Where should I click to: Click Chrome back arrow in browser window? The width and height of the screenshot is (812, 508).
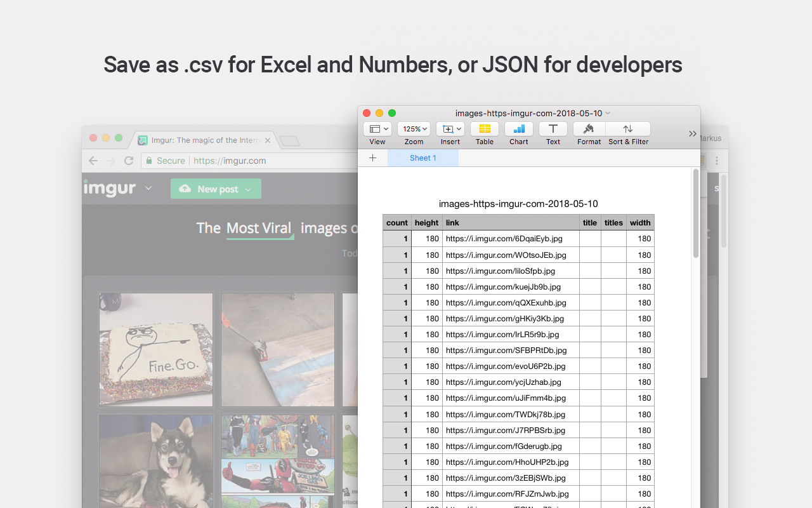pyautogui.click(x=93, y=161)
